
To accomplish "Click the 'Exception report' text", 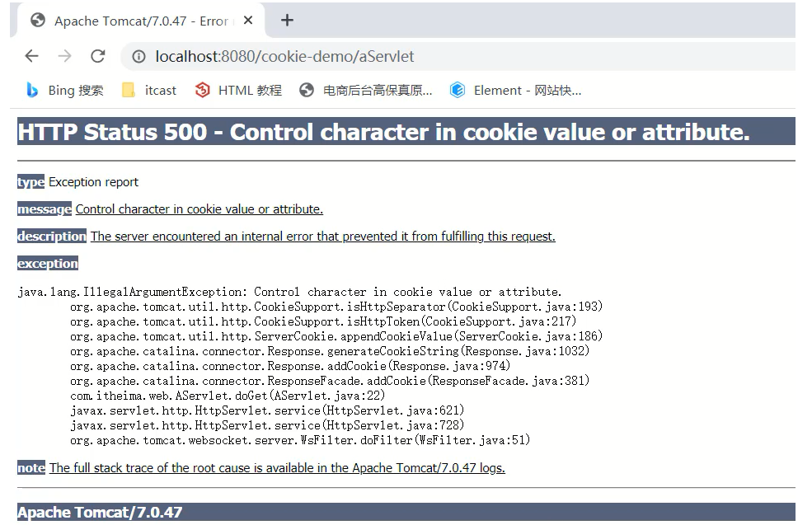I will [93, 181].
